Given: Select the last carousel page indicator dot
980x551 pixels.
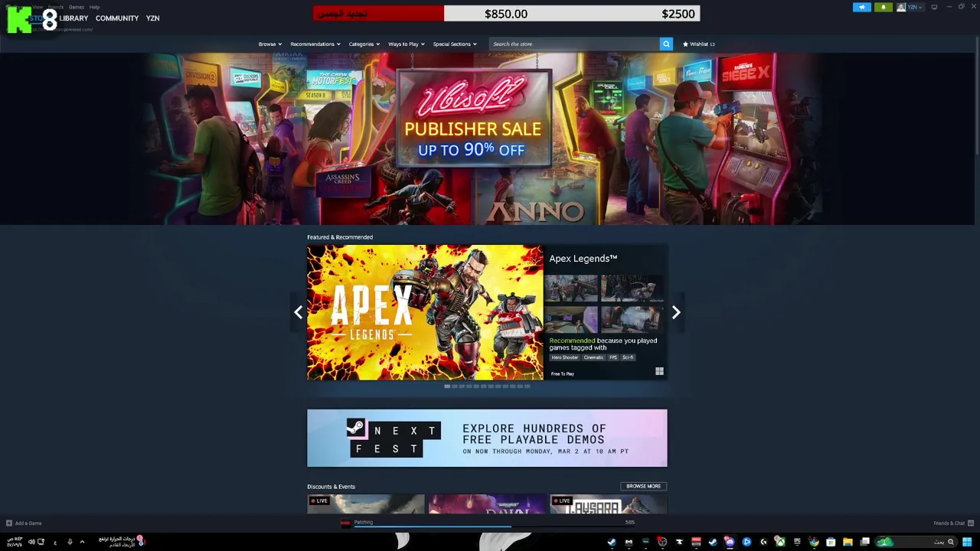Looking at the screenshot, I should click(527, 386).
